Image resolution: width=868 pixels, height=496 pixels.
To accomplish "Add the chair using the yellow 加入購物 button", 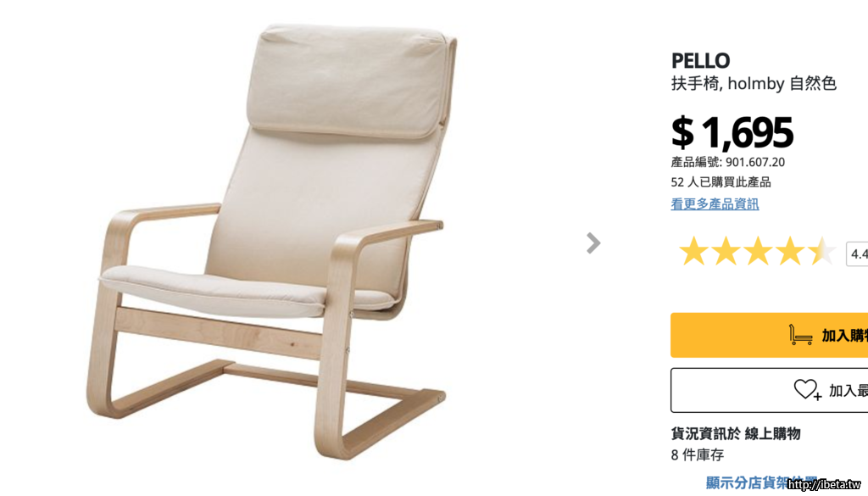I will [x=770, y=335].
